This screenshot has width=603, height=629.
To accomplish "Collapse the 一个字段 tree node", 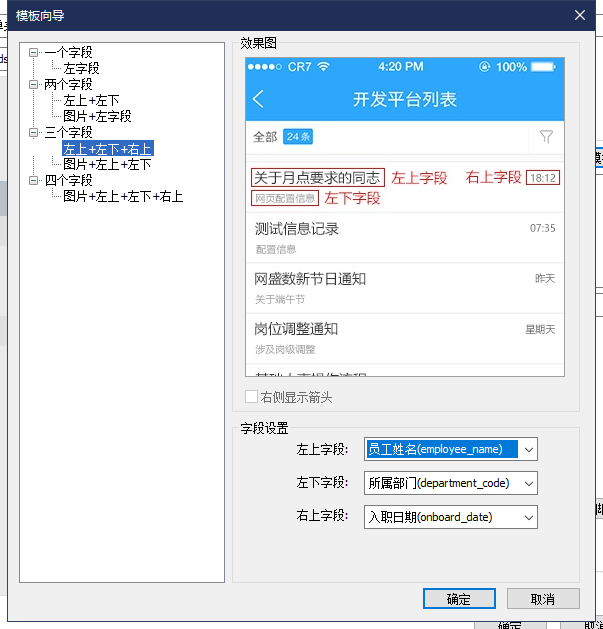I will (34, 52).
